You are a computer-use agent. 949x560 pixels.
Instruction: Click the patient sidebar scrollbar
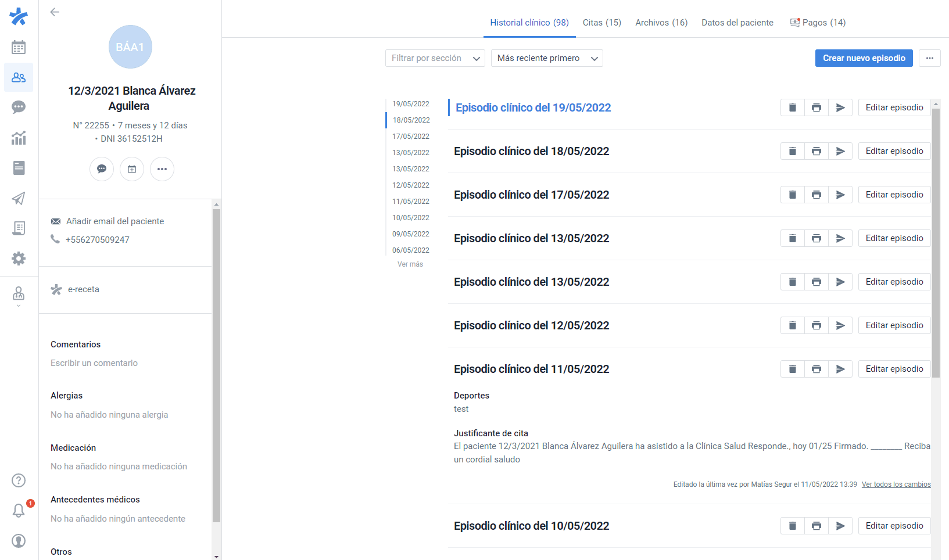coord(217,366)
